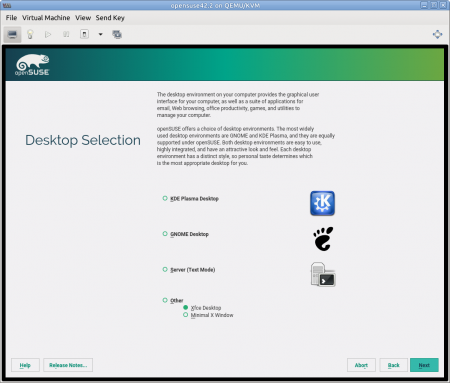This screenshot has height=383, width=450.
Task: Click the Desktop Selection heading
Action: (83, 140)
